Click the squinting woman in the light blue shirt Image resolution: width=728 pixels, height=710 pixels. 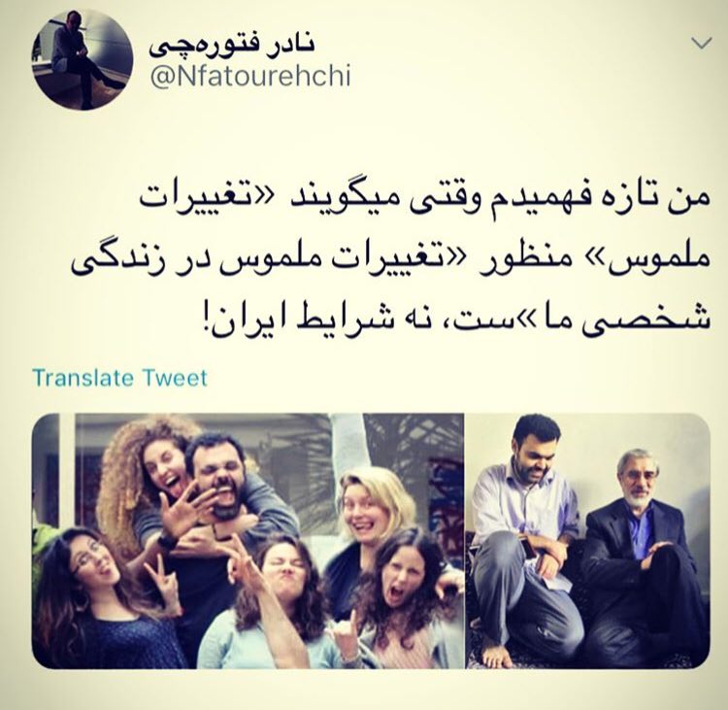[279, 604]
